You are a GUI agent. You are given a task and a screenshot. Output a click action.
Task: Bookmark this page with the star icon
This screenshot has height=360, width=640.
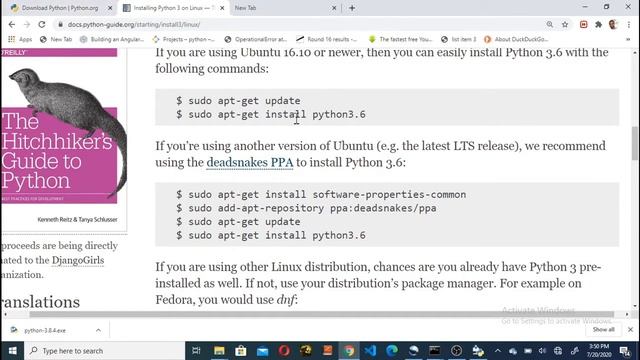click(x=565, y=24)
